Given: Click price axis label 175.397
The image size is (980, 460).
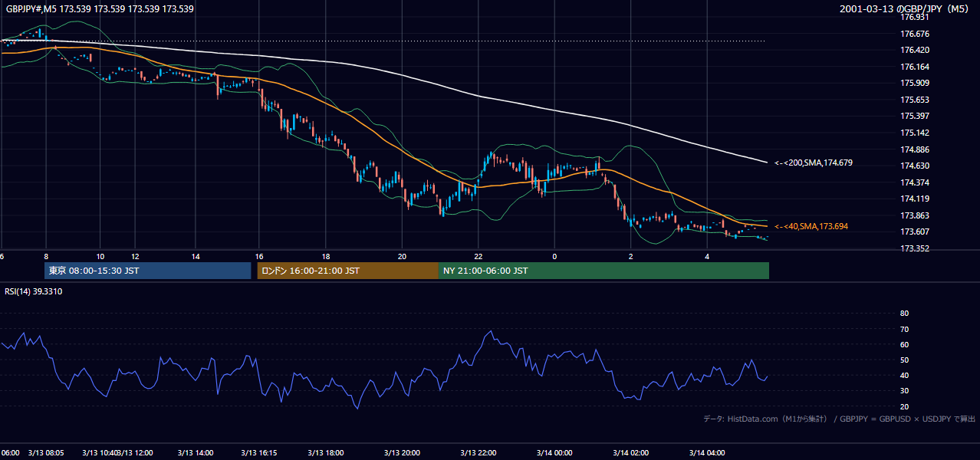Looking at the screenshot, I should coord(915,116).
